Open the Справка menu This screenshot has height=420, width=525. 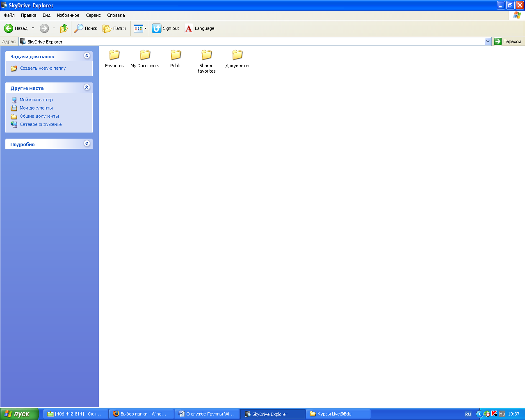tap(116, 15)
